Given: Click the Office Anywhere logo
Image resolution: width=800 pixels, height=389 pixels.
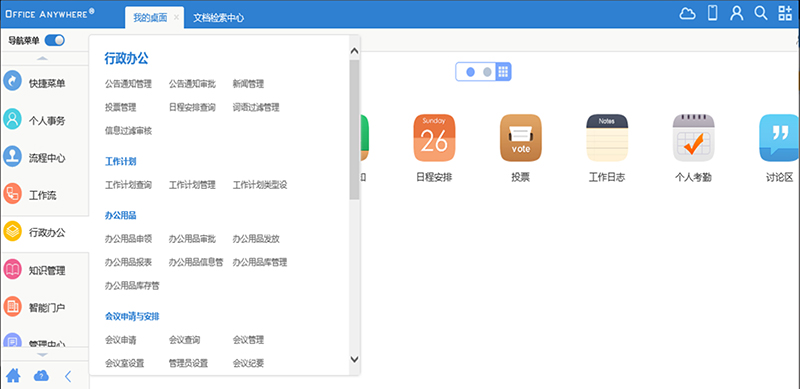Looking at the screenshot, I should [50, 14].
